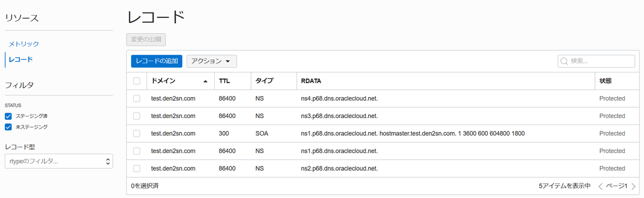Go to next page arrow

(633, 186)
